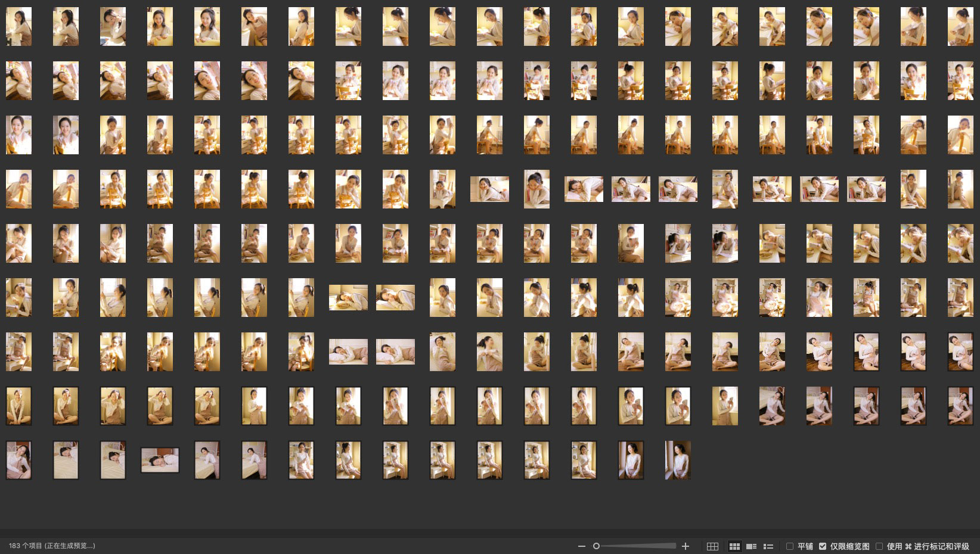The height and width of the screenshot is (554, 980).
Task: Select the last thumbnail in the bottom row
Action: pos(678,460)
